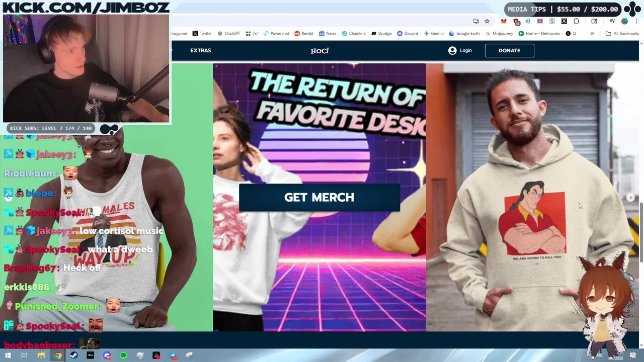The width and height of the screenshot is (644, 362).
Task: Open the Drudge bookmark
Action: [x=381, y=34]
